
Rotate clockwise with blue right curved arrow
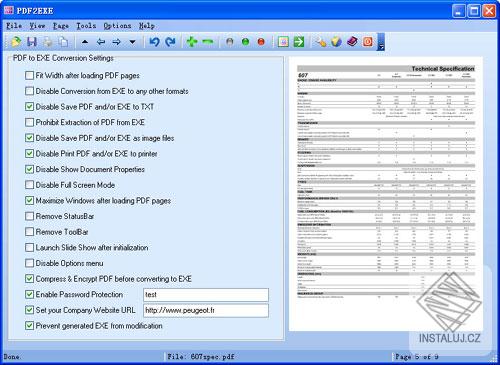pyautogui.click(x=170, y=42)
